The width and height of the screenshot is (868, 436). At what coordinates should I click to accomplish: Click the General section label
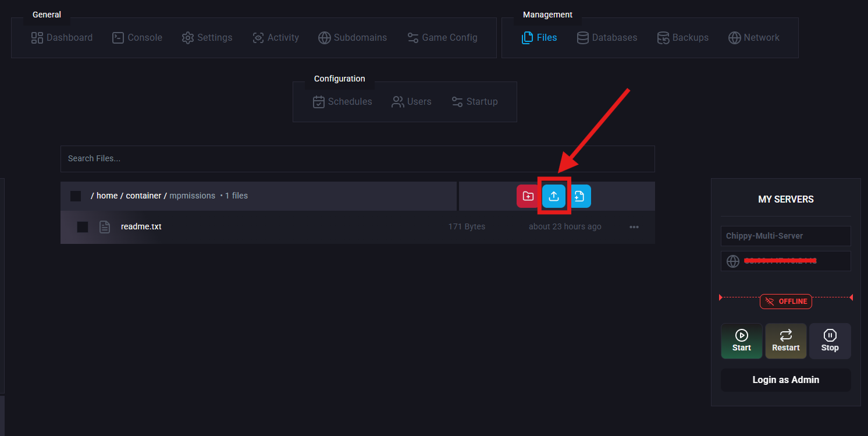pos(47,15)
